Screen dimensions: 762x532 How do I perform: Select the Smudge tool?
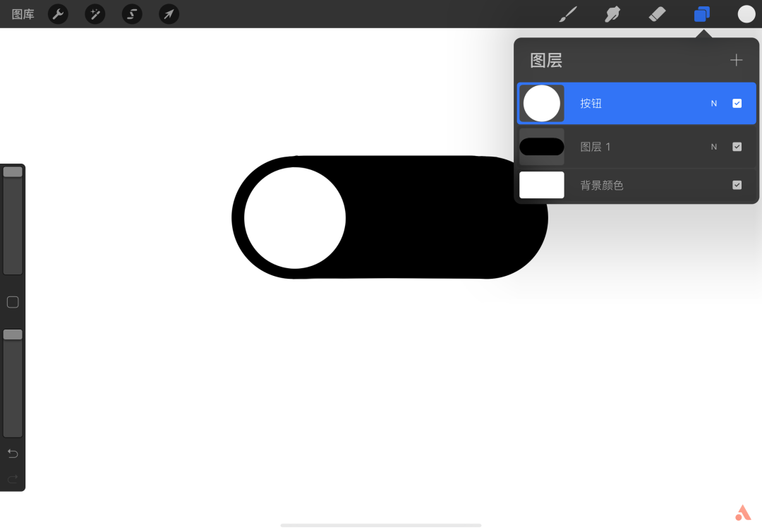coord(612,14)
